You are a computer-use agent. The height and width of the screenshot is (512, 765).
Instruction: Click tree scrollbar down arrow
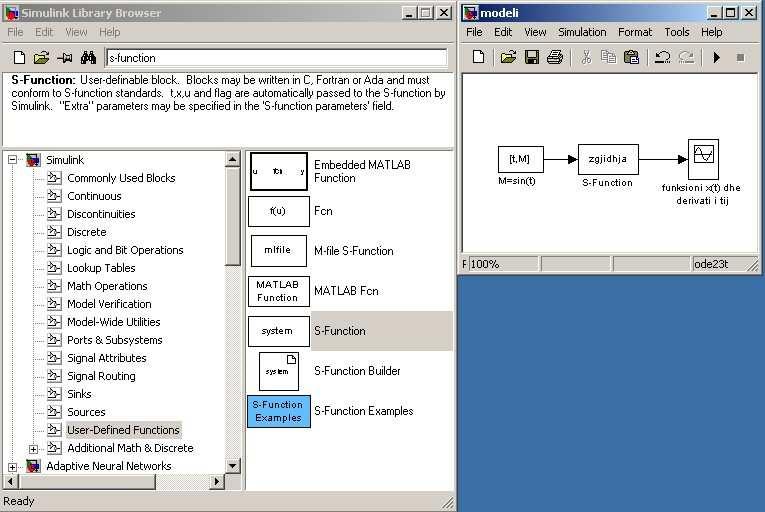(x=233, y=466)
